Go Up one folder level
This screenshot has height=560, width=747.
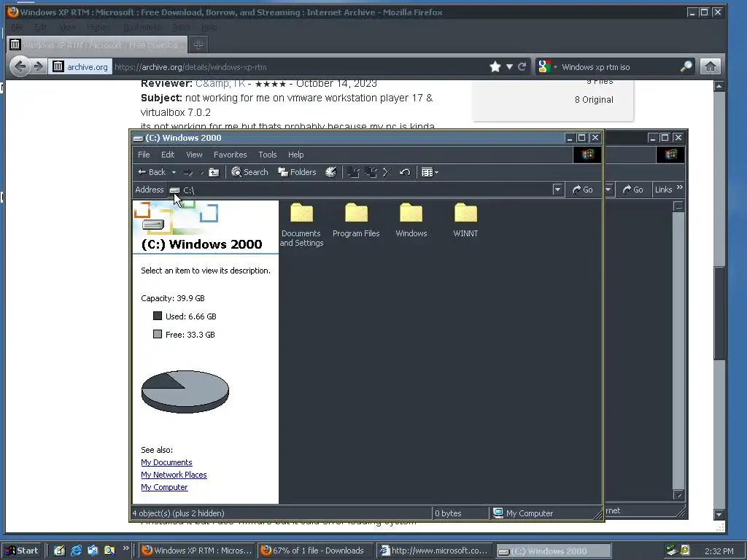(x=214, y=172)
